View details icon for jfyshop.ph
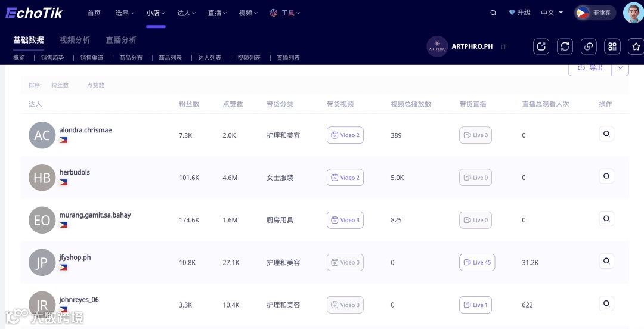This screenshot has height=329, width=644. tap(606, 261)
